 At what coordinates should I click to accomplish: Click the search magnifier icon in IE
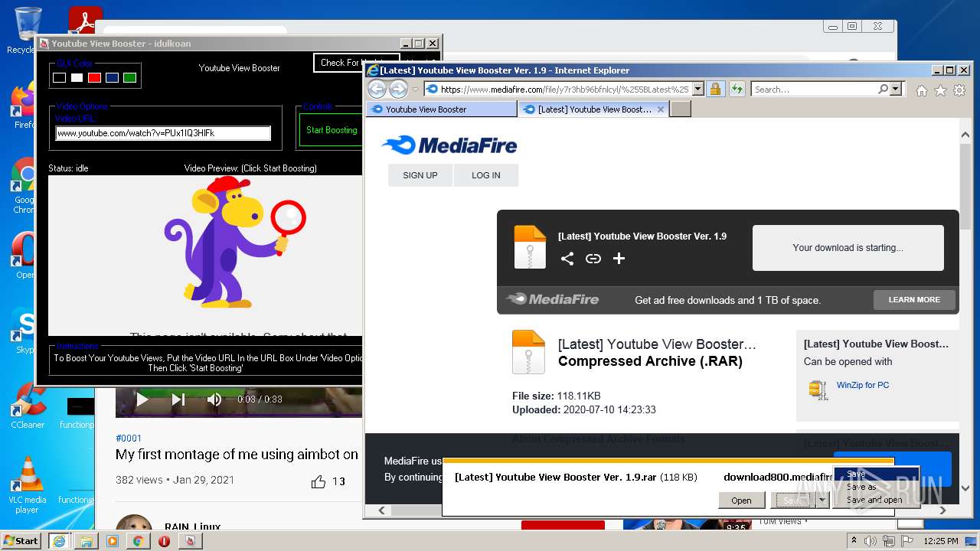coord(884,90)
